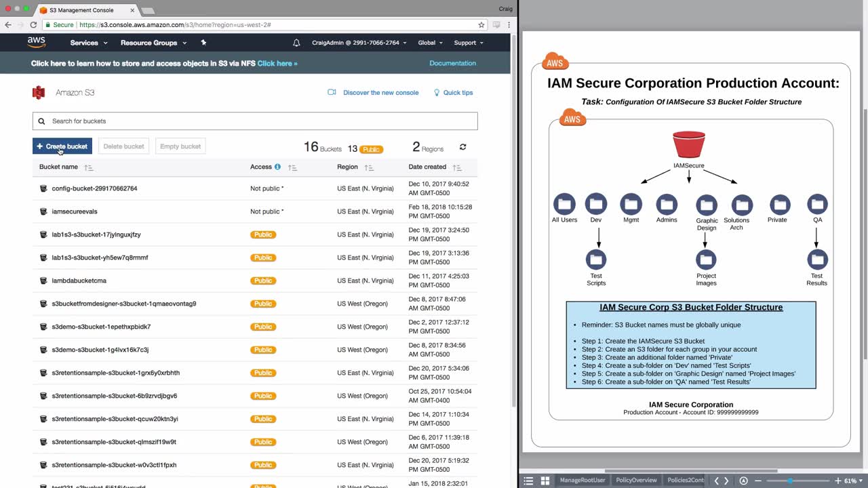The width and height of the screenshot is (868, 488).
Task: Bookmark this page with the star icon
Action: point(481,25)
